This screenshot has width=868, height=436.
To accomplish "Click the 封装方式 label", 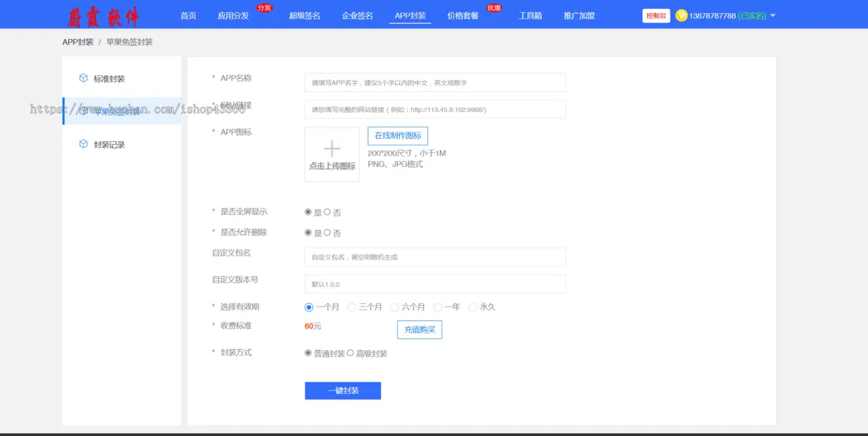I will [236, 352].
